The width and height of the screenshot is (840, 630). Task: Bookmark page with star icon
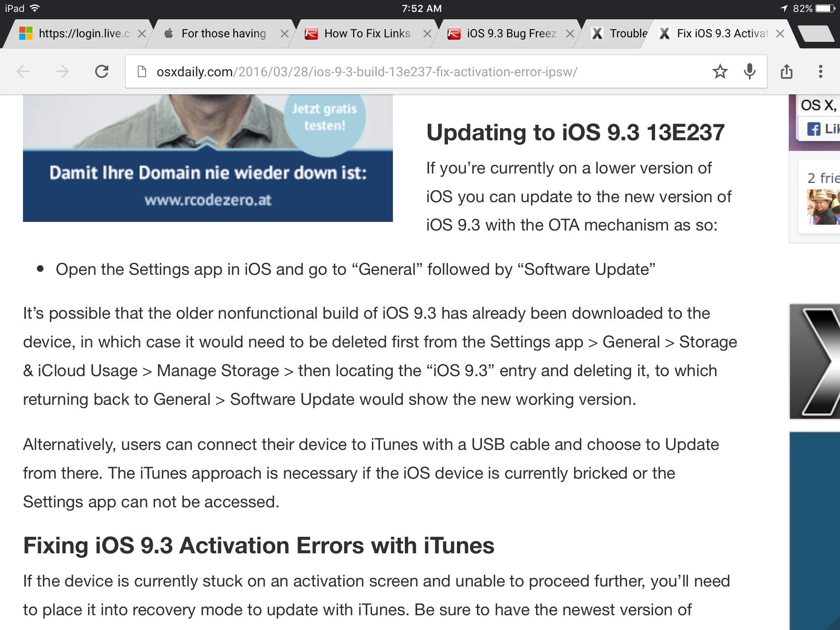click(x=720, y=72)
